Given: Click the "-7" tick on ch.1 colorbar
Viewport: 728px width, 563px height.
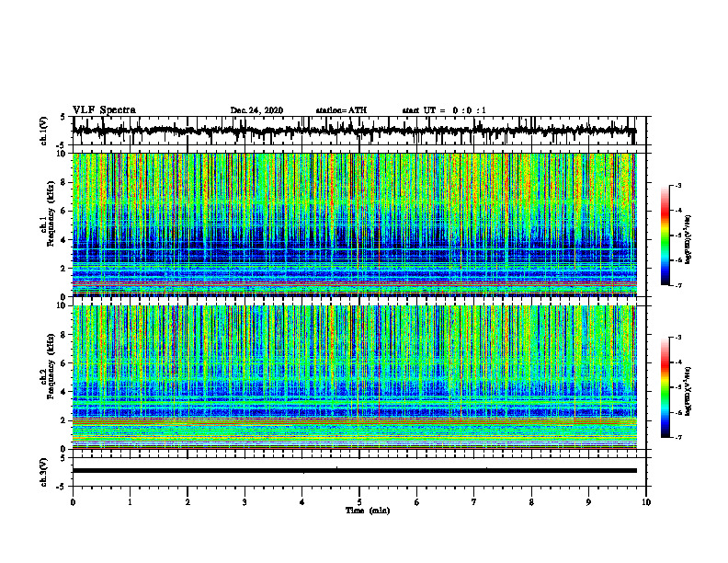Looking at the screenshot, I should 678,286.
